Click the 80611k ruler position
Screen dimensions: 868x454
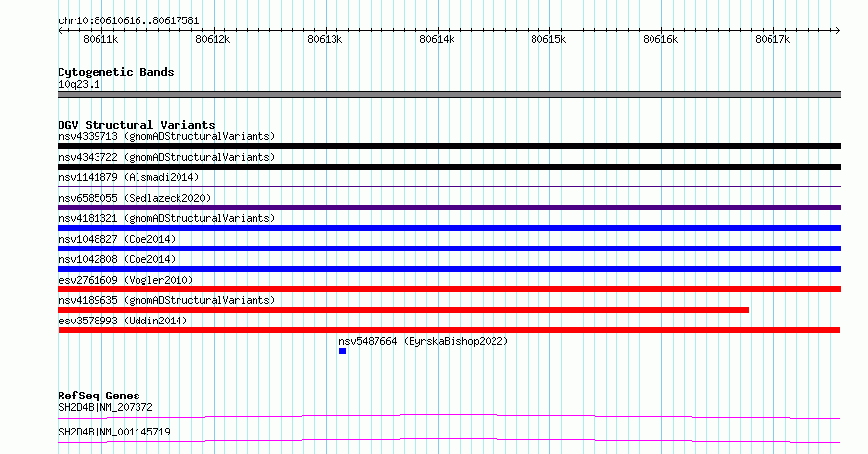(100, 39)
